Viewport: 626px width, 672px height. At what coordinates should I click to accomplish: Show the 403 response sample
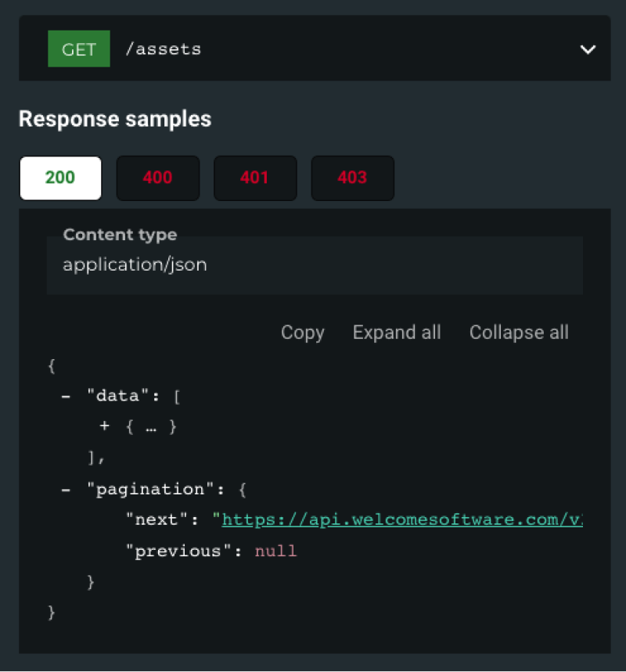point(352,178)
